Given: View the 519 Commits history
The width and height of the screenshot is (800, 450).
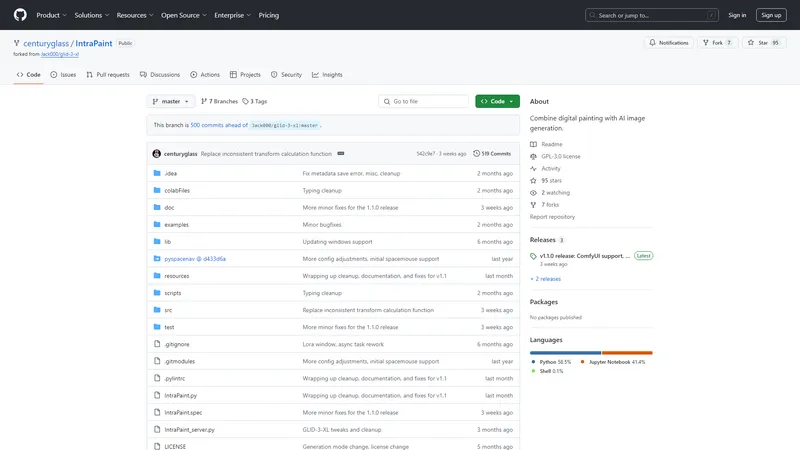Looking at the screenshot, I should (x=492, y=154).
